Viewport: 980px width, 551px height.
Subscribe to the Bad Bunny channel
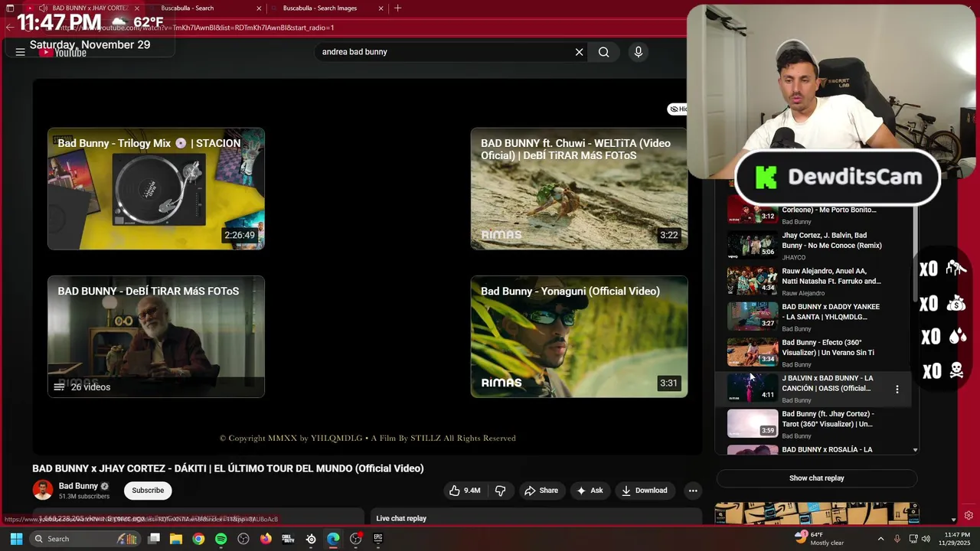[x=148, y=491]
